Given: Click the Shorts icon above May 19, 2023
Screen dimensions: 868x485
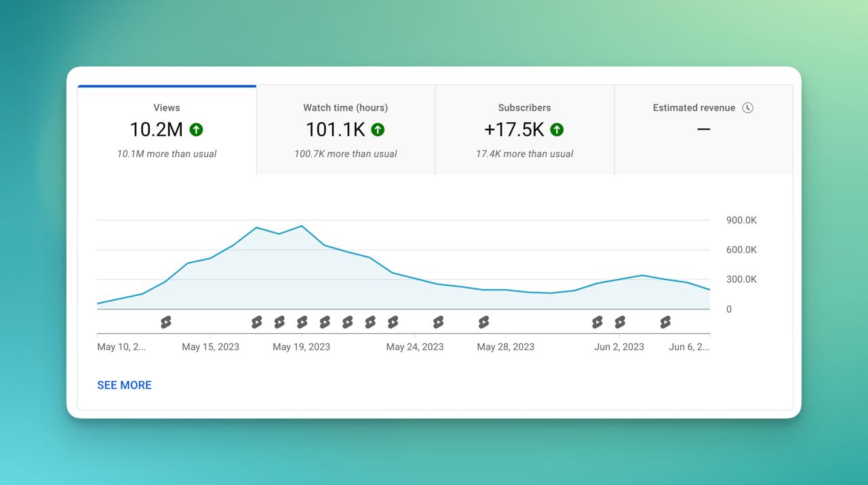Looking at the screenshot, I should pos(302,322).
